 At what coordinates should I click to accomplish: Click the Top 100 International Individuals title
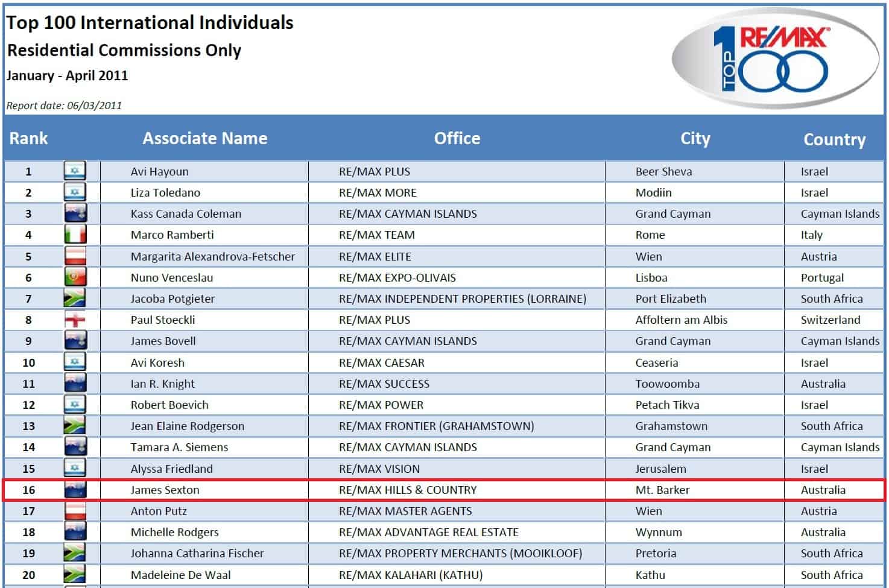[x=150, y=23]
